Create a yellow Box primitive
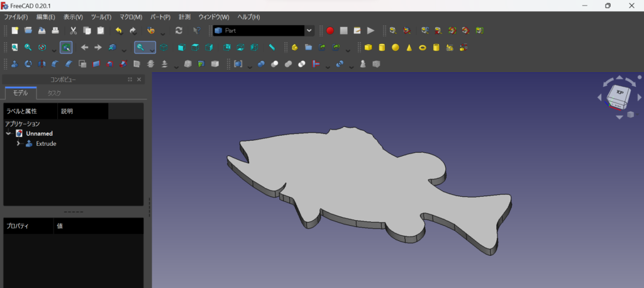Viewport: 644px width, 288px height. coord(369,48)
